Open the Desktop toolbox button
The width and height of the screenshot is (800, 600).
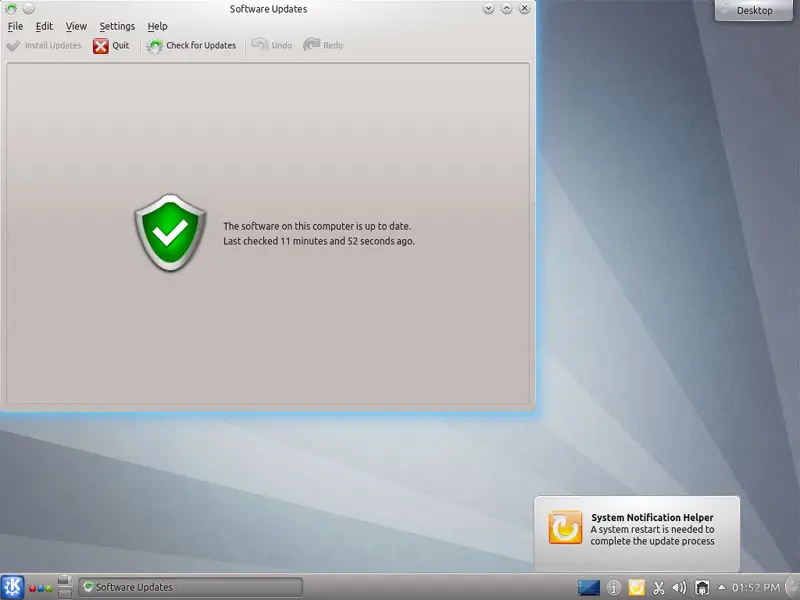[754, 10]
